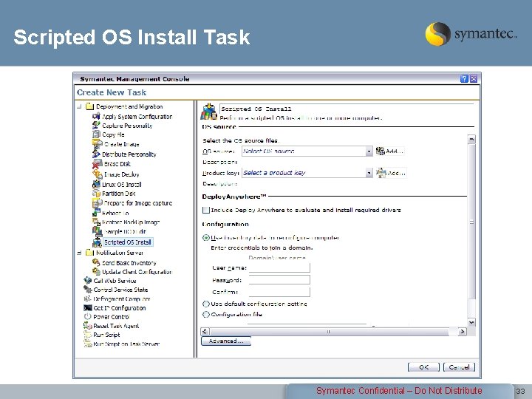The width and height of the screenshot is (532, 399).
Task: Click the Distribute Personality icon
Action: coord(96,154)
